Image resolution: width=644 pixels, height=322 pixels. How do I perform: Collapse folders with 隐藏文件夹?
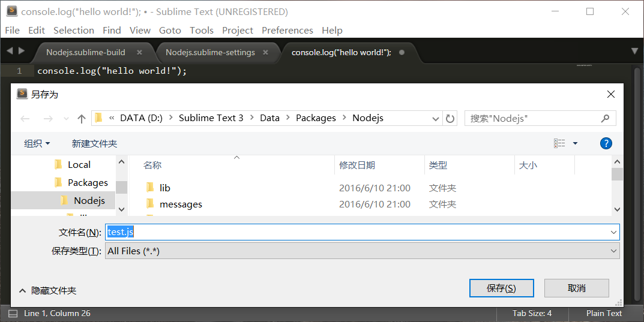coord(47,290)
